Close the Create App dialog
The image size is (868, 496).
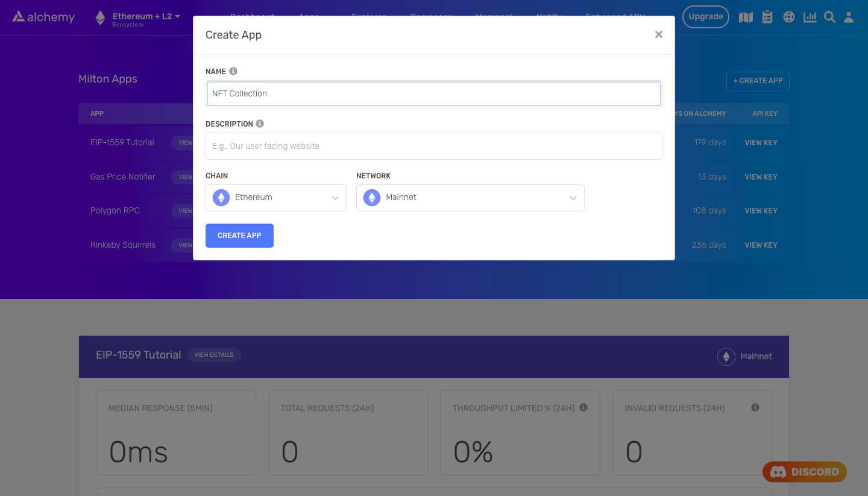[x=659, y=35]
